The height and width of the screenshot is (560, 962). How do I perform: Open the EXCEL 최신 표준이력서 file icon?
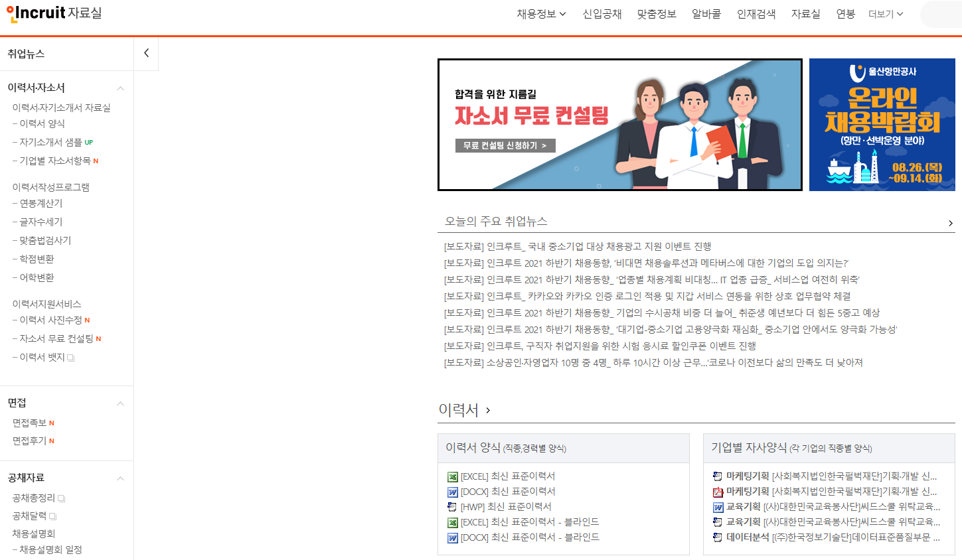pos(453,476)
